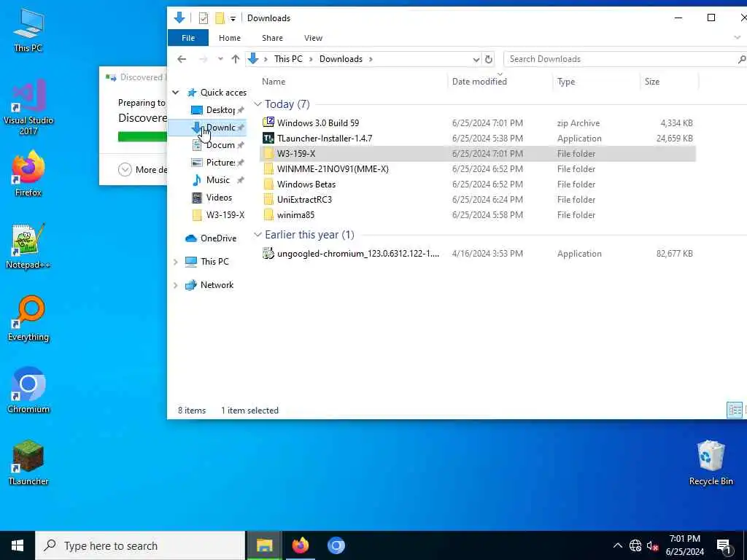Collapse the Earlier this year (1) group
The height and width of the screenshot is (560, 747).
(x=258, y=234)
